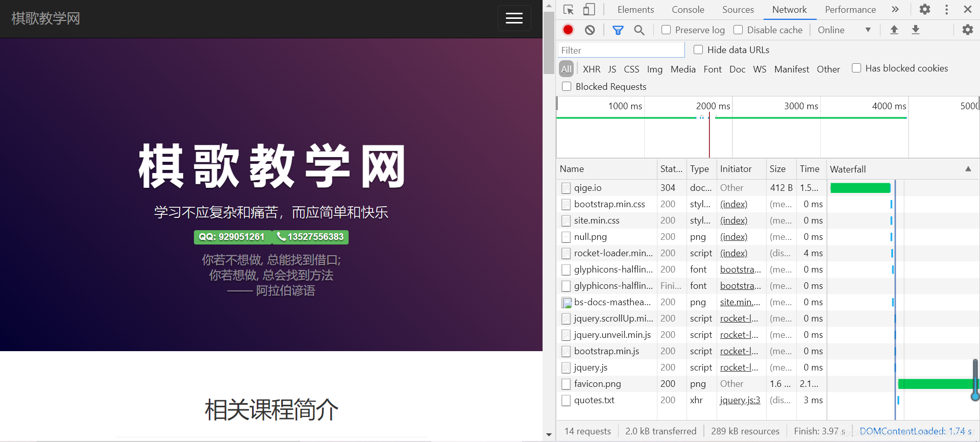Sort by Size column header
Screen dimensions: 980x442
[x=781, y=169]
